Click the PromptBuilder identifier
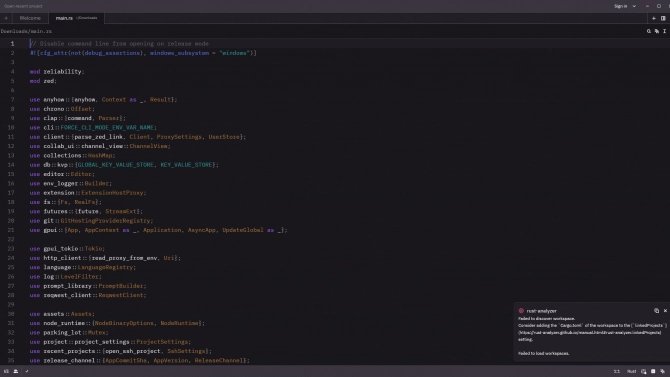 [x=120, y=286]
